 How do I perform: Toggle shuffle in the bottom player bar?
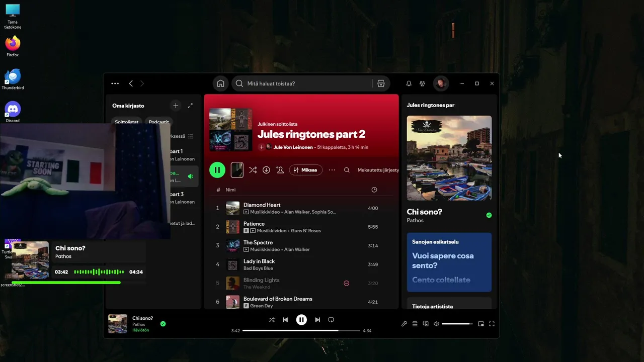(x=272, y=320)
